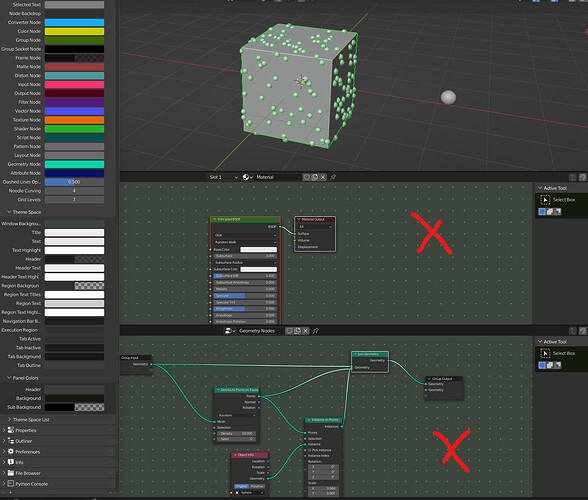This screenshot has width=588, height=500.
Task: Choose Subtract selection mode in shader editor
Action: 558,212
